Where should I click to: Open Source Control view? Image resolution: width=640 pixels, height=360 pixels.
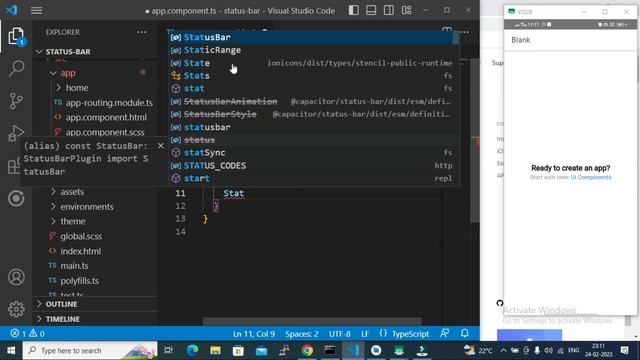pyautogui.click(x=16, y=101)
